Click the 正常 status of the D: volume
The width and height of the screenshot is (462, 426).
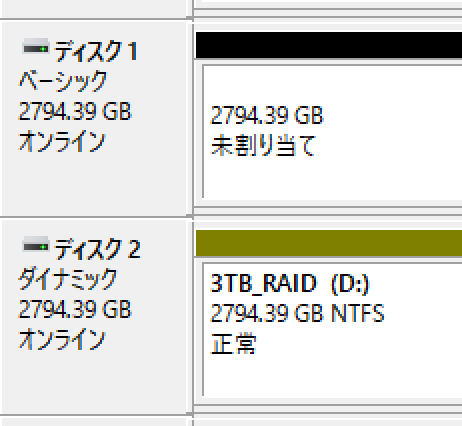pos(234,344)
